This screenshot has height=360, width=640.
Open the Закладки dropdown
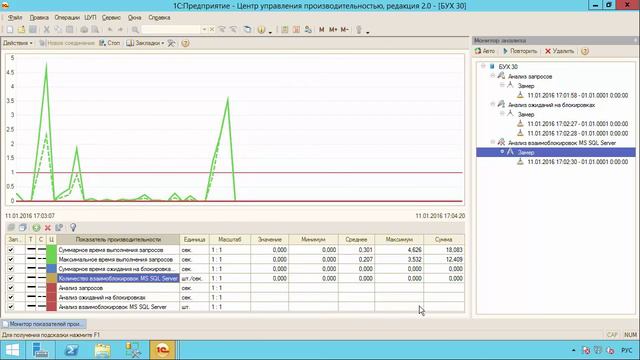(145, 43)
